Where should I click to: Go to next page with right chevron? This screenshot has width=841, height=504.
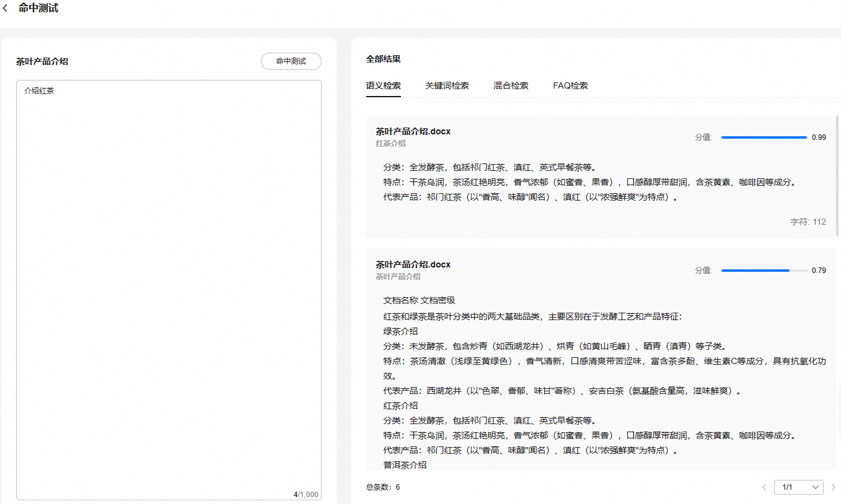[x=834, y=487]
